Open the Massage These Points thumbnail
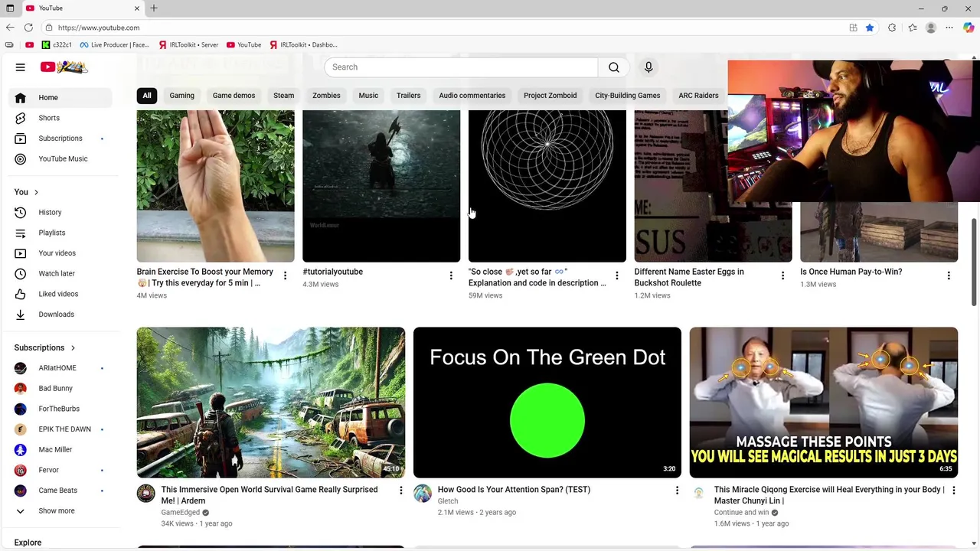Screen dimensions: 980x551 tap(823, 403)
